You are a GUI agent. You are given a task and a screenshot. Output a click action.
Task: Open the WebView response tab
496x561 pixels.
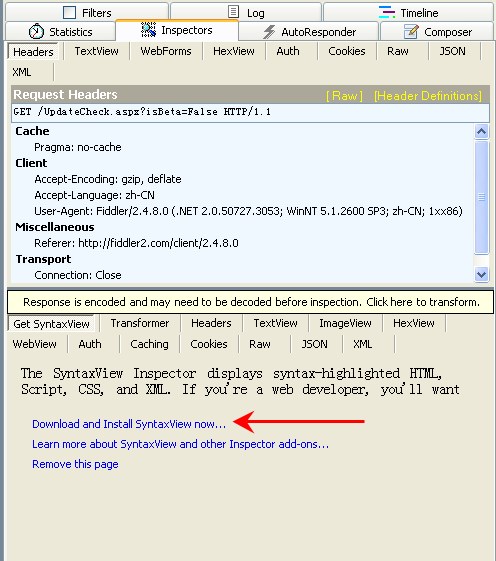34,344
